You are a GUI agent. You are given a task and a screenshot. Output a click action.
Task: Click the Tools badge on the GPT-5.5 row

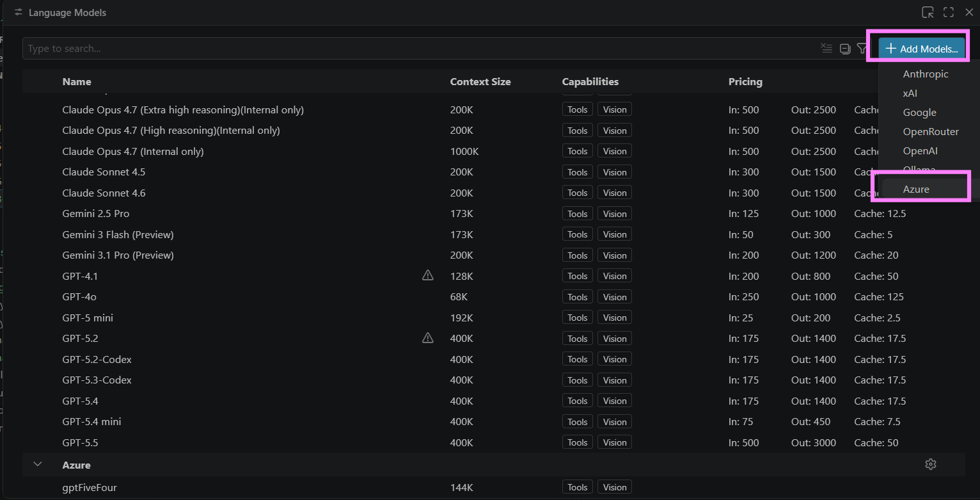[x=578, y=442]
